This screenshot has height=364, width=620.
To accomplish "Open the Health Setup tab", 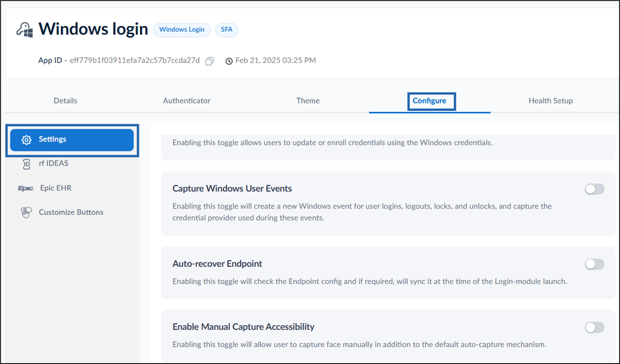I will coord(551,101).
